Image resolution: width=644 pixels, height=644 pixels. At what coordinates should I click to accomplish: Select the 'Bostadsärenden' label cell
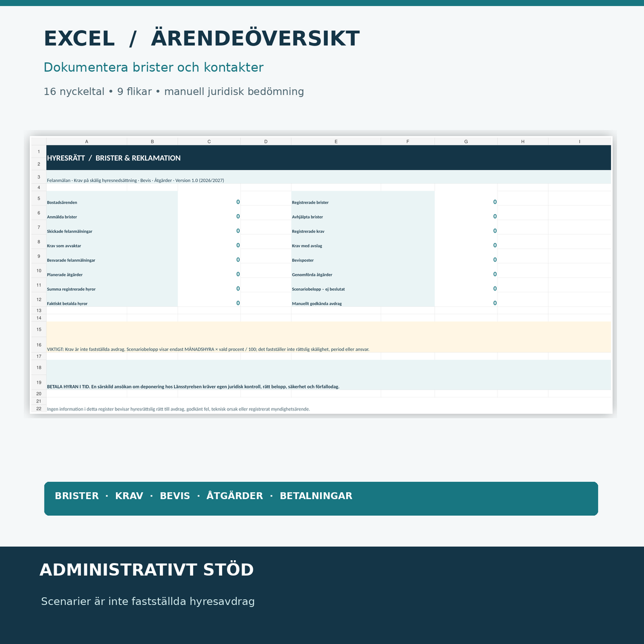112,199
